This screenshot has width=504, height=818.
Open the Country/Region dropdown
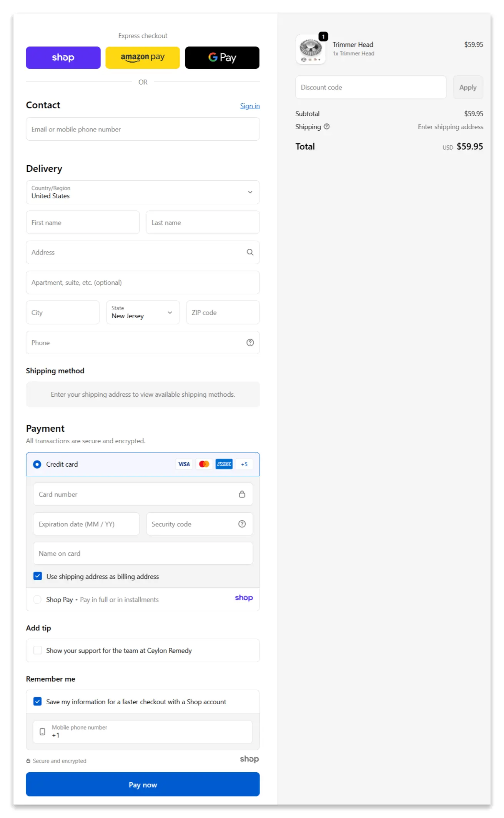[x=143, y=192]
